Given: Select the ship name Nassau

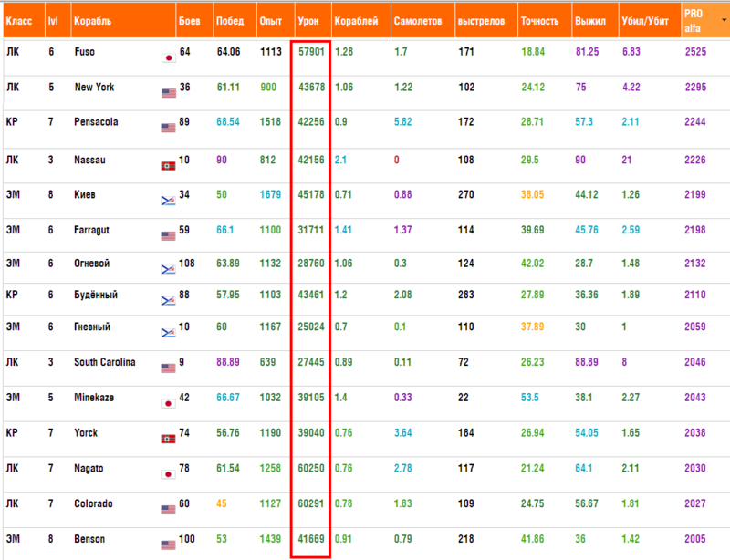Looking at the screenshot, I should pyautogui.click(x=89, y=161).
